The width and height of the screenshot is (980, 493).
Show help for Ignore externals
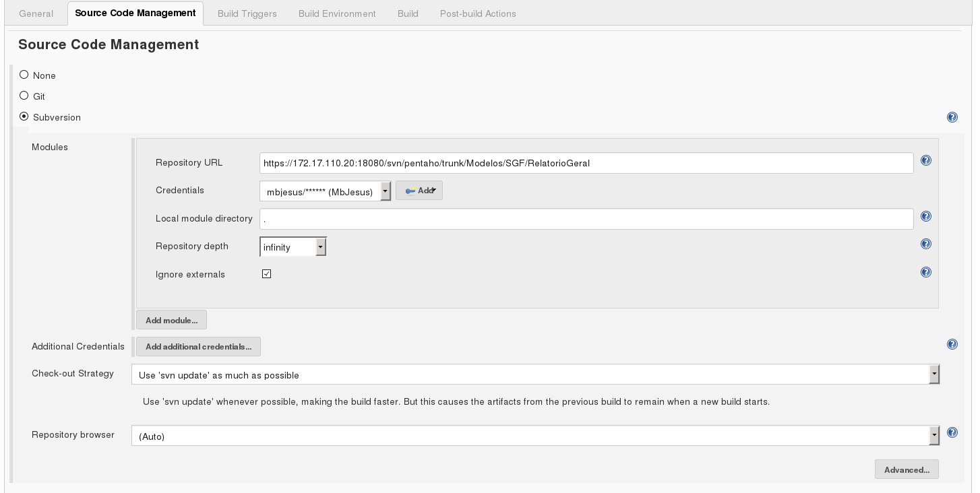pyautogui.click(x=925, y=273)
